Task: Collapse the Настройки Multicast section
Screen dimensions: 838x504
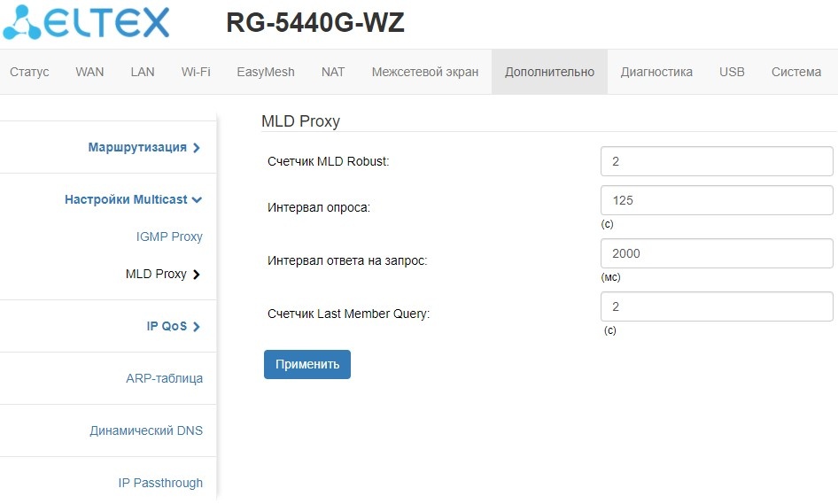Action: [133, 199]
